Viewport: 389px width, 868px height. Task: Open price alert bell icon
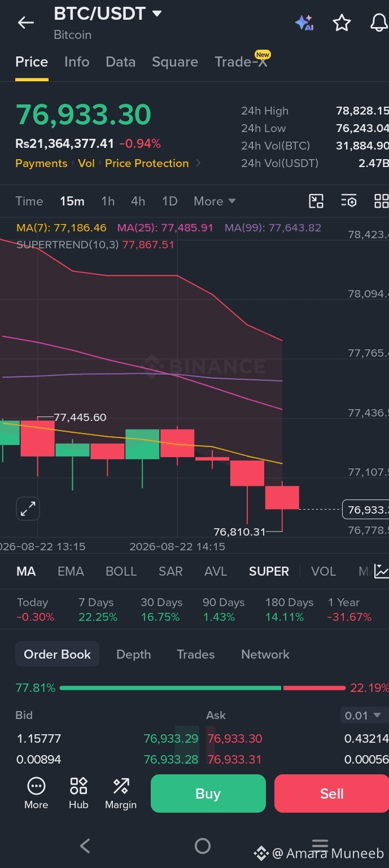click(379, 23)
